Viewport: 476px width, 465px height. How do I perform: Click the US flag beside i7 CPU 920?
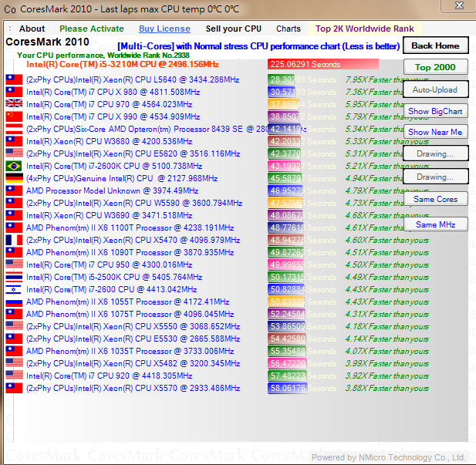click(14, 376)
